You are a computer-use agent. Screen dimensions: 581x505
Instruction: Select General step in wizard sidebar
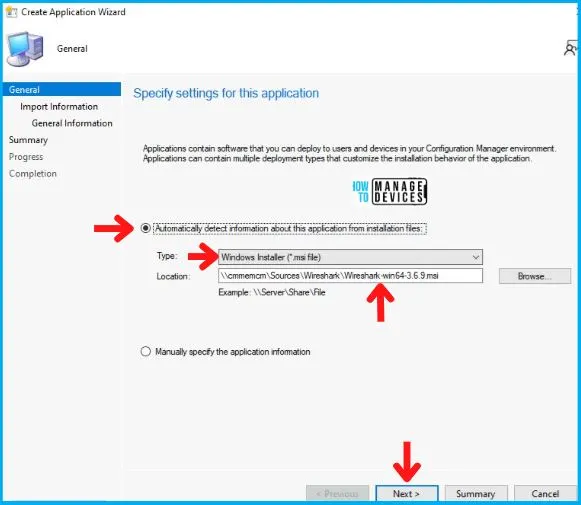click(x=62, y=90)
